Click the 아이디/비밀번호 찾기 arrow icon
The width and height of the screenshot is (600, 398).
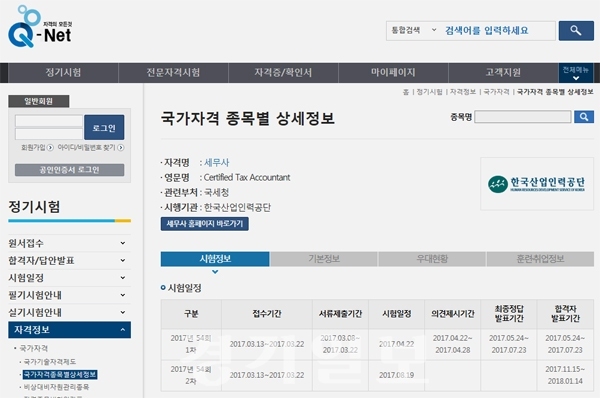[121, 148]
